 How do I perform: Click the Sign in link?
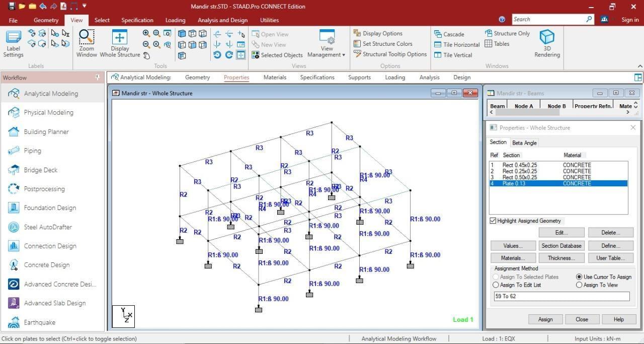(630, 20)
